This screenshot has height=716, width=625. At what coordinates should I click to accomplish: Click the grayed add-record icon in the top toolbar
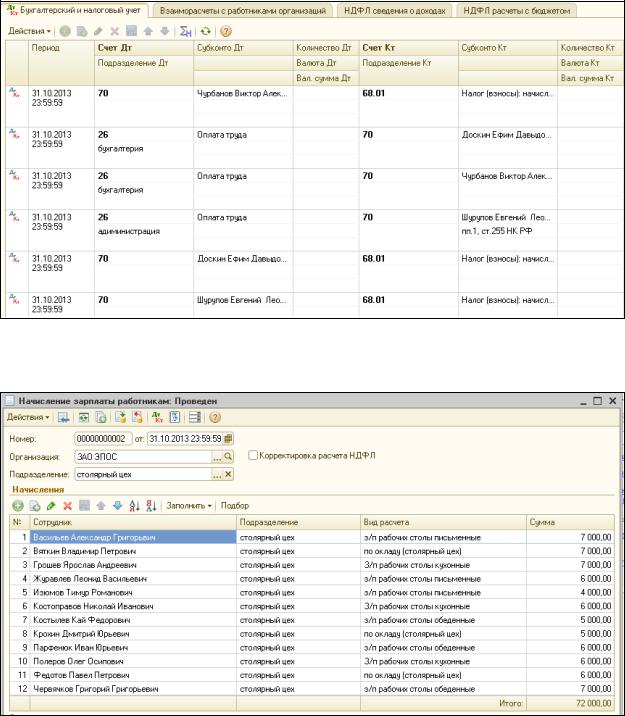coord(65,31)
